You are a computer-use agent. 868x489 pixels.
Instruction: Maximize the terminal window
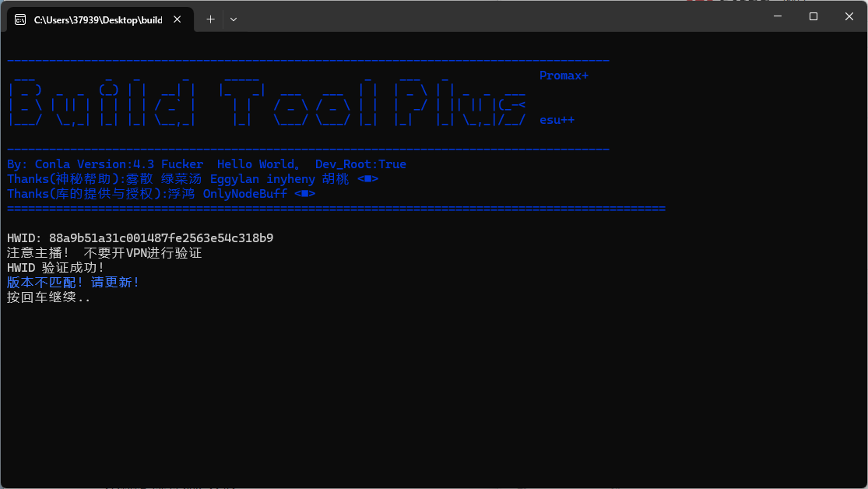point(813,16)
